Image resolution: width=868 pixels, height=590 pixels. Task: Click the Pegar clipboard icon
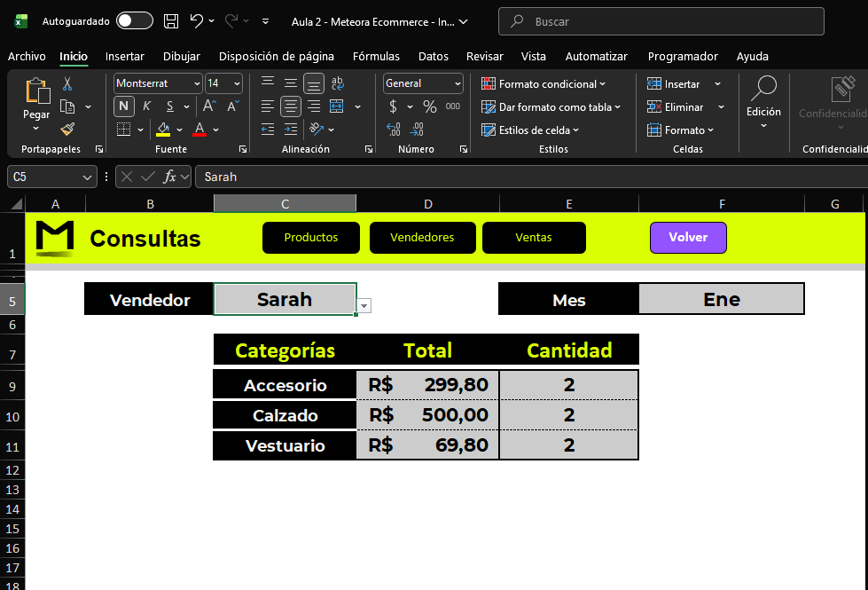point(37,90)
